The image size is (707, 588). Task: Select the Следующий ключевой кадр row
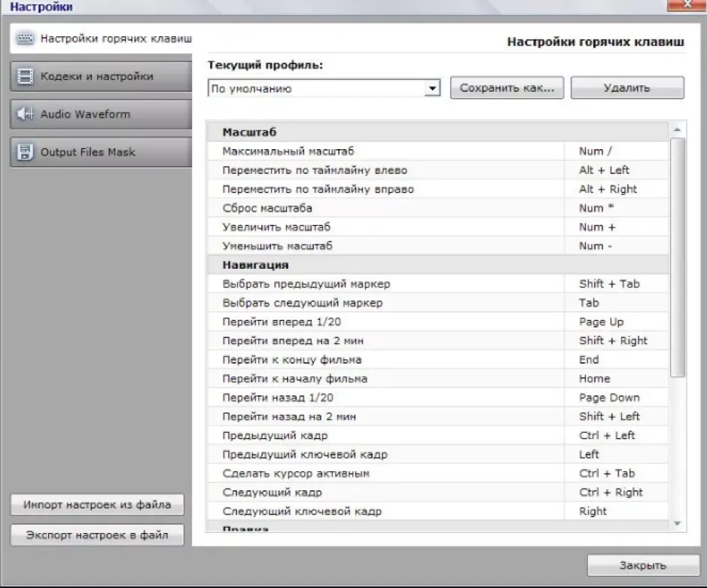pos(437,511)
